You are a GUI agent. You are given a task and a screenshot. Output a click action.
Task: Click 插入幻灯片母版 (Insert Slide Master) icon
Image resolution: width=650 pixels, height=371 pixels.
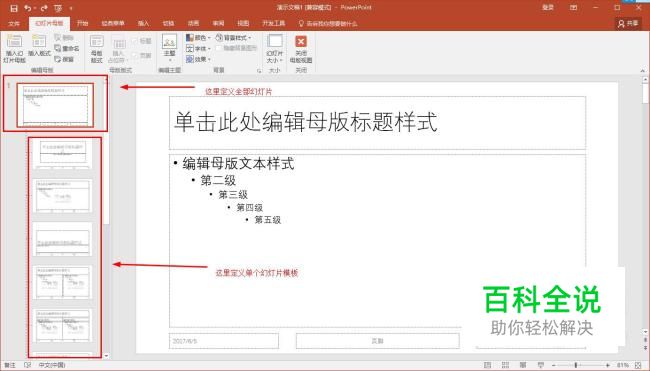[x=15, y=48]
